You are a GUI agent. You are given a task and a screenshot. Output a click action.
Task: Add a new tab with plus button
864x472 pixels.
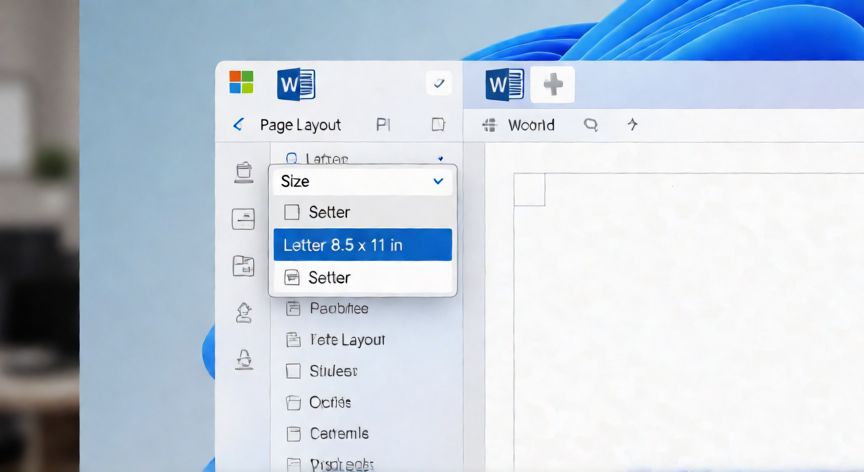click(x=553, y=85)
